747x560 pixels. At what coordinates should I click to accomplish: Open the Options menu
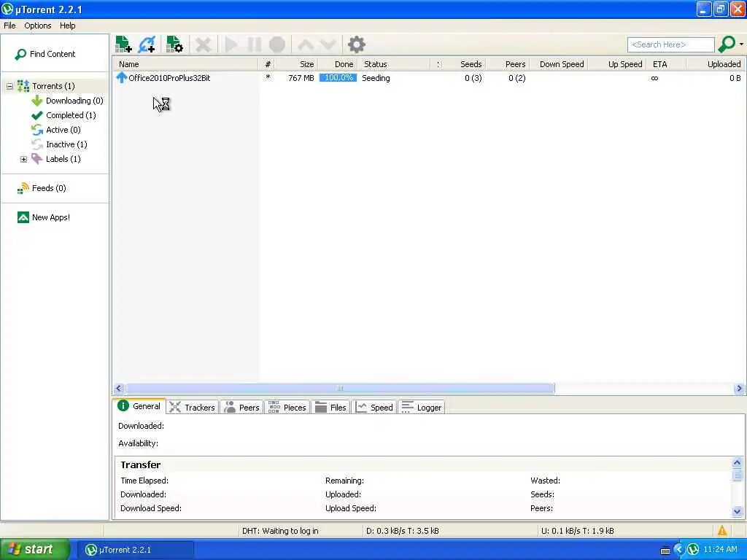coord(38,26)
